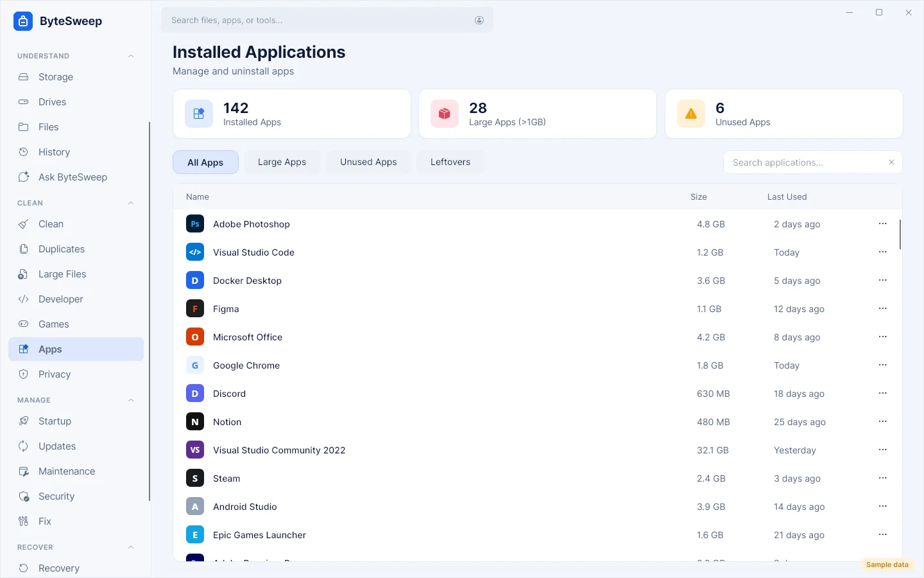The image size is (924, 578).
Task: Switch to the Leftovers tab
Action: [x=450, y=162]
